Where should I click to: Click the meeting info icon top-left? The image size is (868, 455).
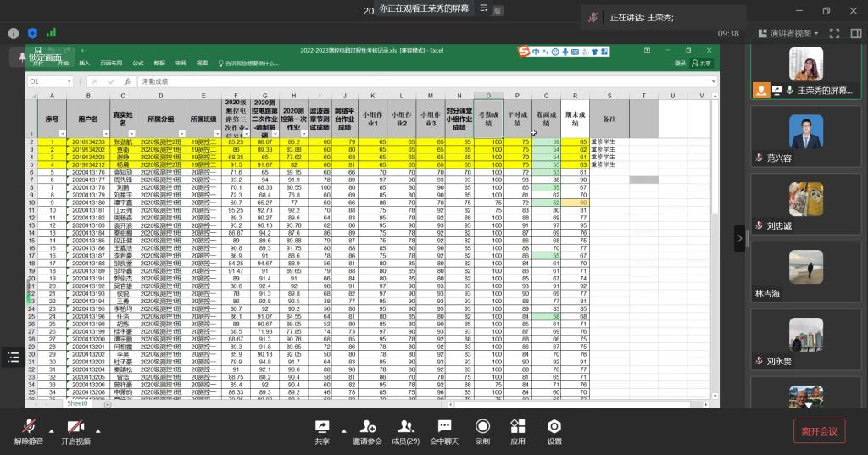(14, 33)
